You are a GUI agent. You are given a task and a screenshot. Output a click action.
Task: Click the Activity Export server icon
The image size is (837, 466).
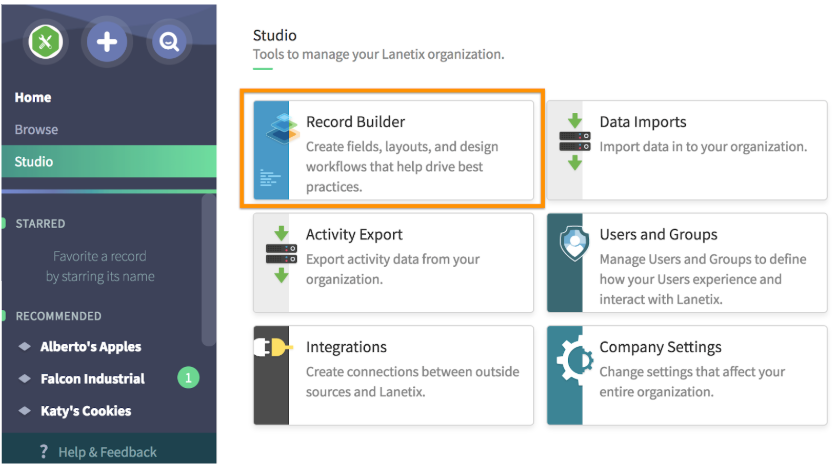coord(281,254)
